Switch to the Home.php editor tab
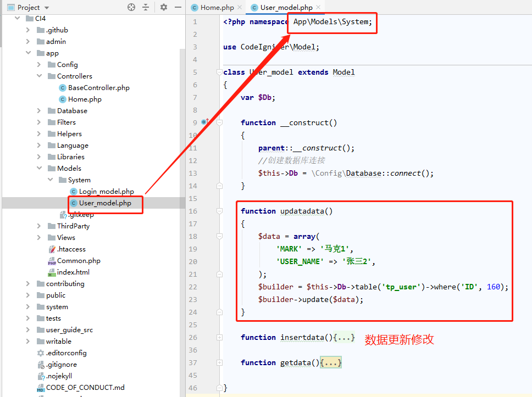 [217, 8]
